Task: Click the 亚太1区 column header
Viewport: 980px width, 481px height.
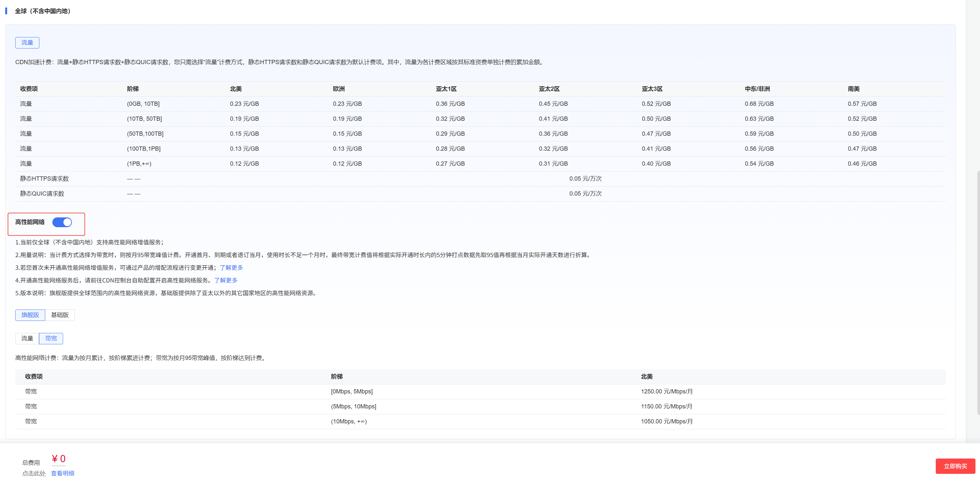Action: (446, 89)
